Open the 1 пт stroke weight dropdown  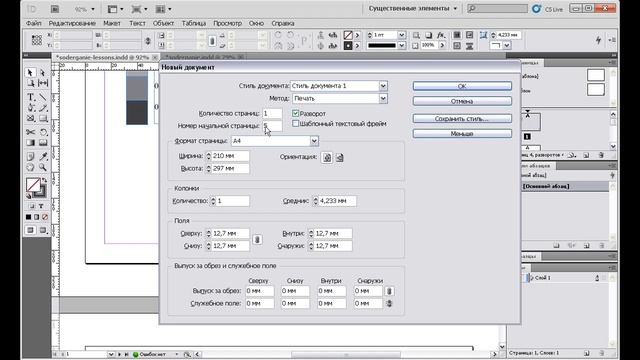(401, 35)
